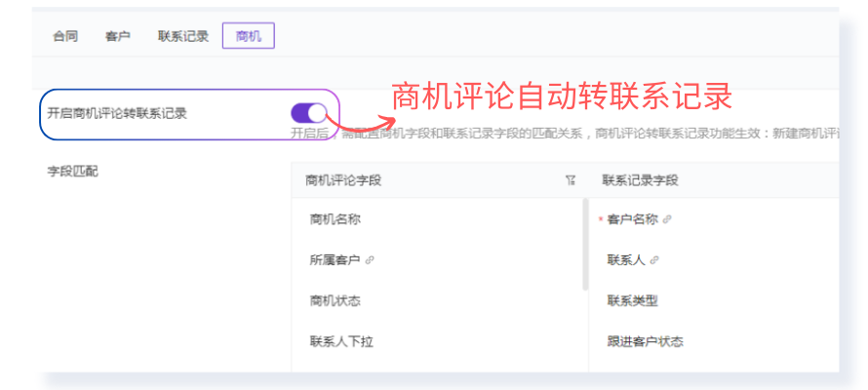Click the field list vertical scrollbar
Image resolution: width=868 pixels, height=390 pixels.
585,246
